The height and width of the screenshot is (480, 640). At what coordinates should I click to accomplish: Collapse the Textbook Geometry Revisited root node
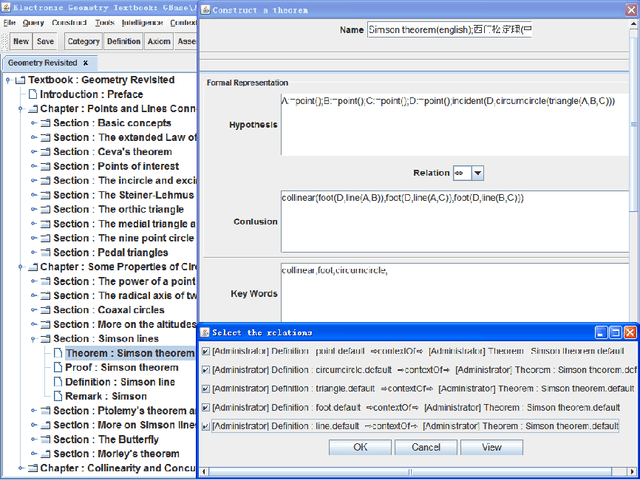pyautogui.click(x=8, y=80)
